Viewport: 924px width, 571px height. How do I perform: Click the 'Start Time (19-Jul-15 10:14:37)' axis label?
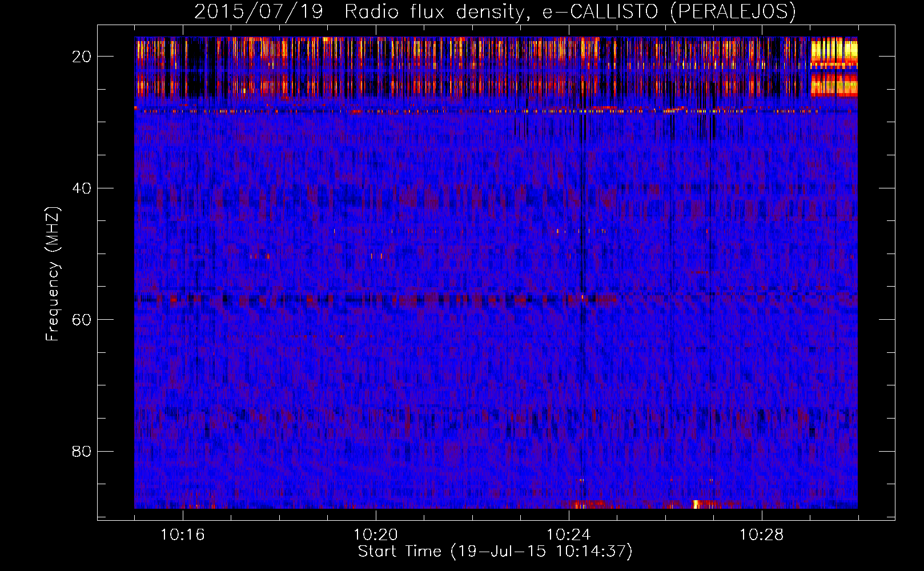click(x=495, y=552)
